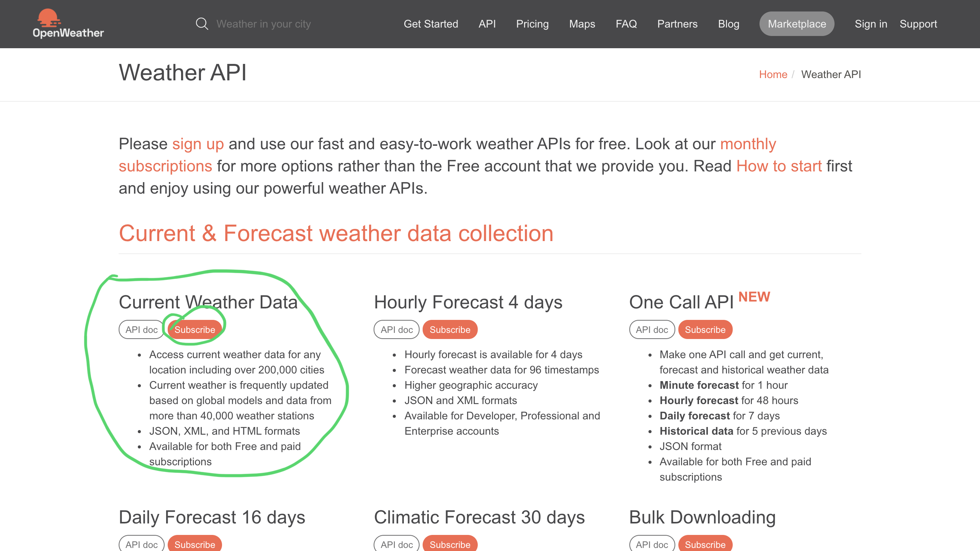Subscribe to Hourly Forecast 4 days
This screenshot has width=980, height=551.
pyautogui.click(x=450, y=329)
